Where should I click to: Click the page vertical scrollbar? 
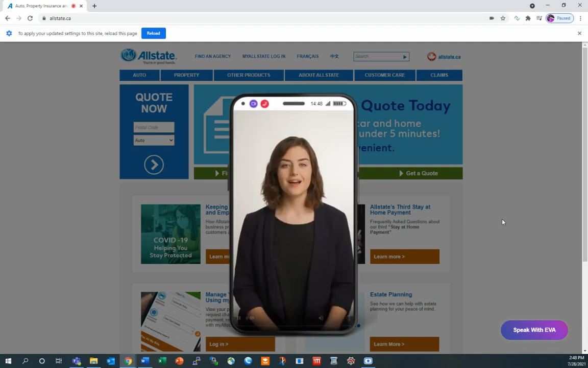click(584, 155)
